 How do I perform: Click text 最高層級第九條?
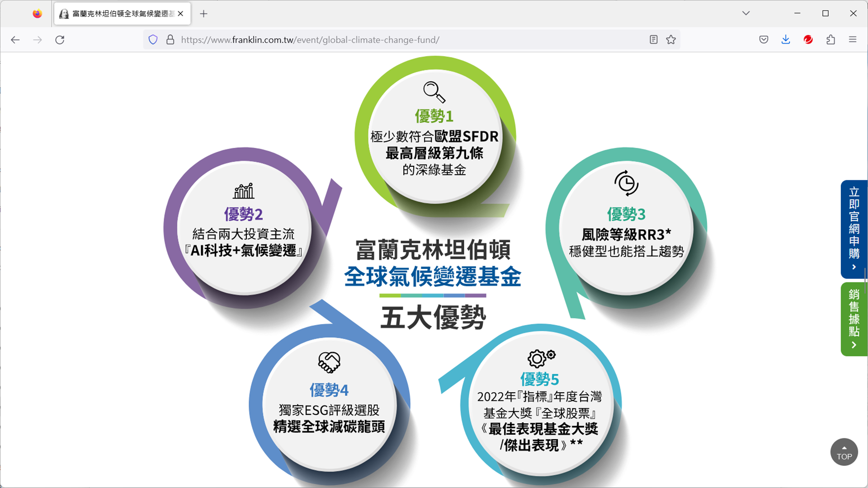(434, 153)
